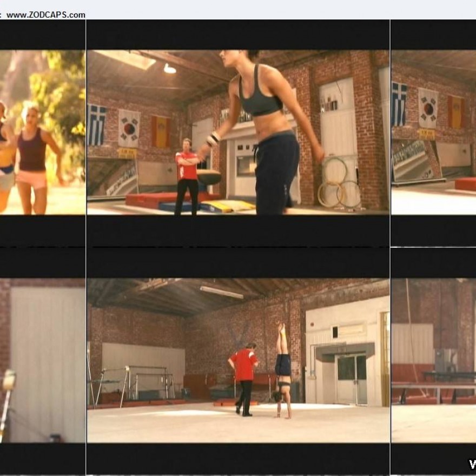Open the top-left outdoor joggers thumbnail
The image size is (476, 476).
42,132
